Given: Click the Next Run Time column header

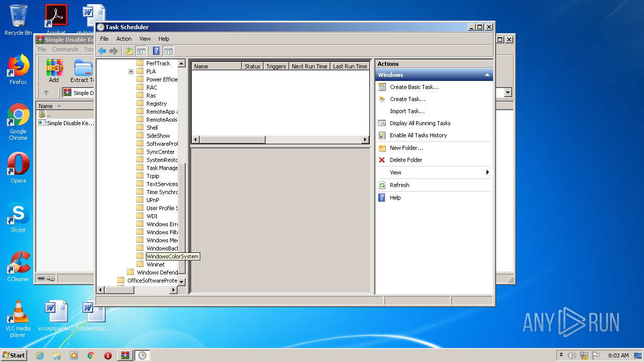Looking at the screenshot, I should coord(309,66).
